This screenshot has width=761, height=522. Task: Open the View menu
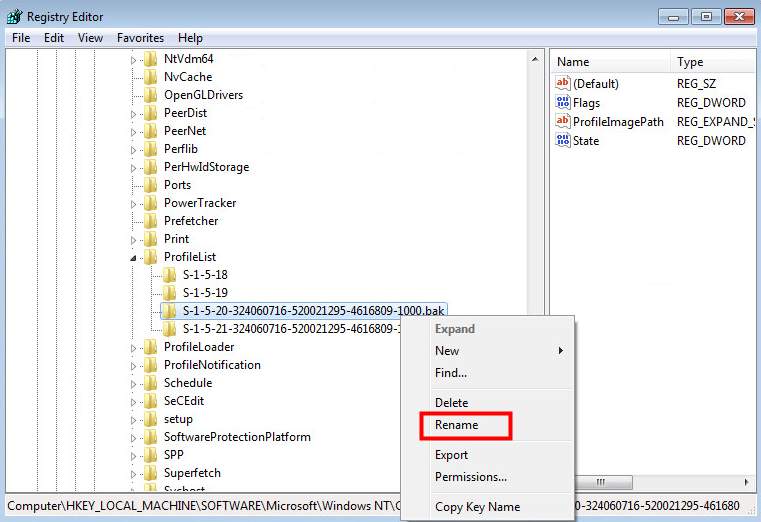tap(90, 38)
